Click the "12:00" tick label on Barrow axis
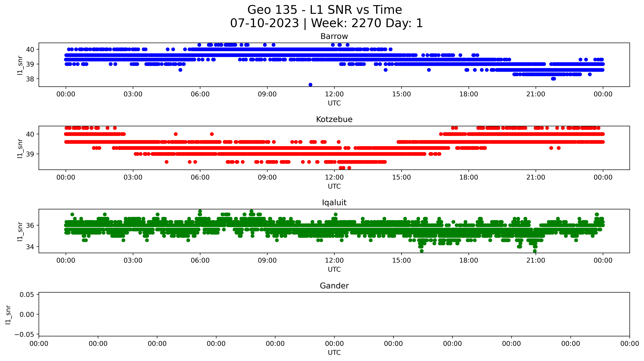644x361 pixels. click(x=334, y=94)
